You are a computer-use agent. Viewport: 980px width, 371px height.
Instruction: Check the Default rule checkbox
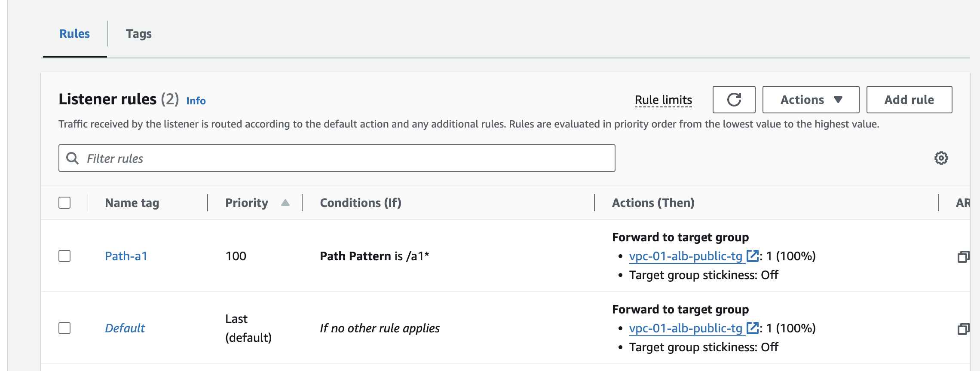tap(64, 328)
